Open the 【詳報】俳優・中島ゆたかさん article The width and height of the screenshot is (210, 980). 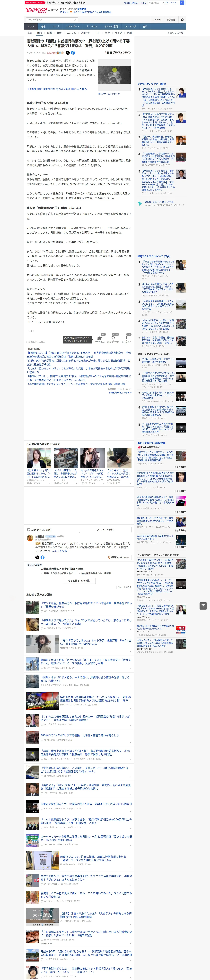pyautogui.click(x=96, y=915)
